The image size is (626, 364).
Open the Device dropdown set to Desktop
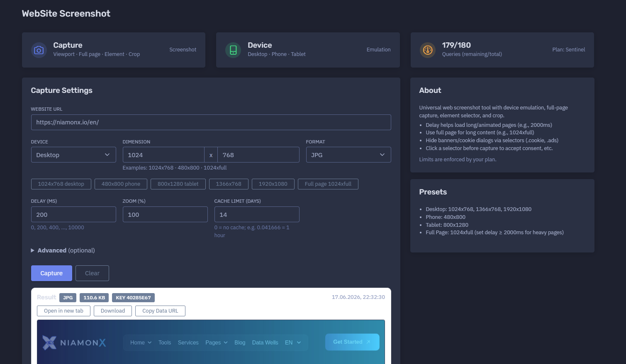[x=73, y=155]
